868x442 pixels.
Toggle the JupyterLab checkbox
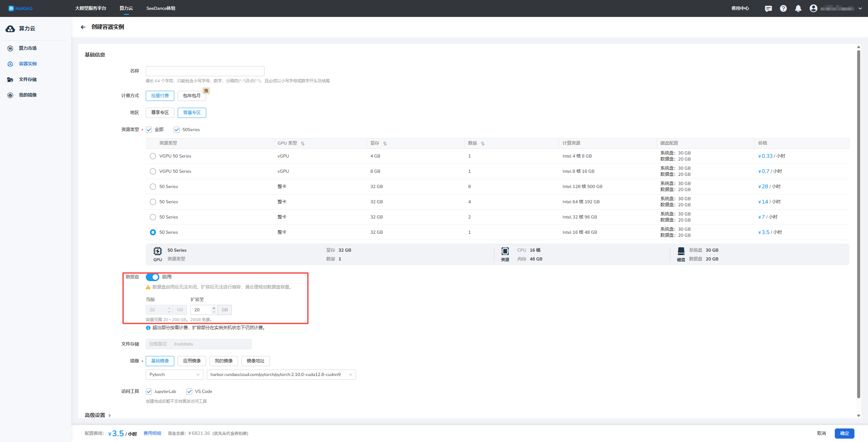(149, 392)
